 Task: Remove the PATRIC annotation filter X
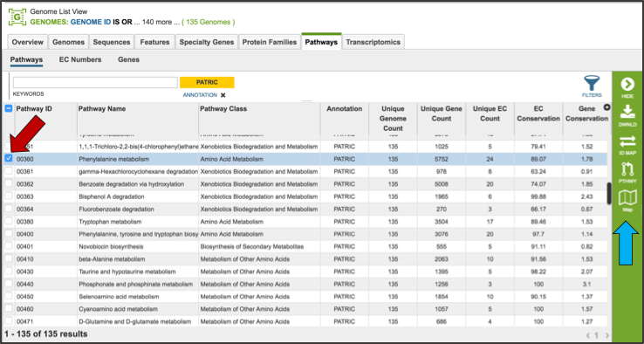(223, 95)
